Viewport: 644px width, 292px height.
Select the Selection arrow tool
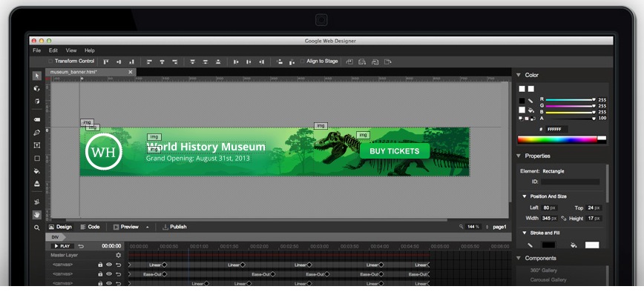(37, 76)
